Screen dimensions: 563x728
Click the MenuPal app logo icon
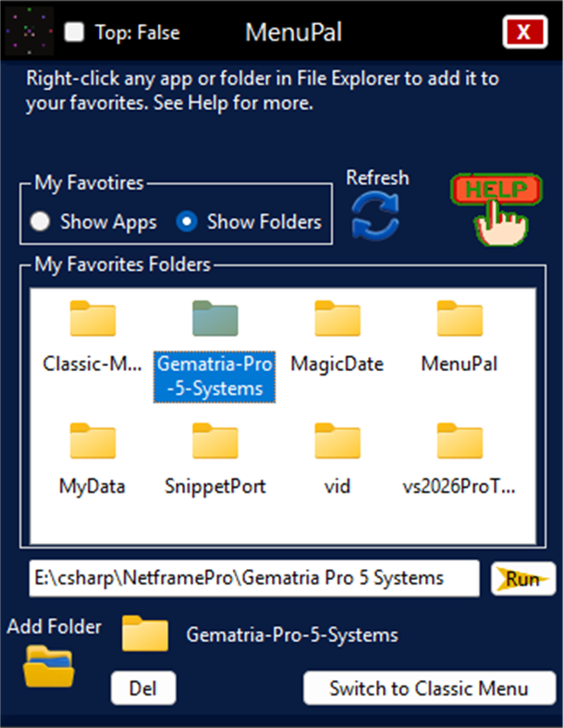click(29, 31)
